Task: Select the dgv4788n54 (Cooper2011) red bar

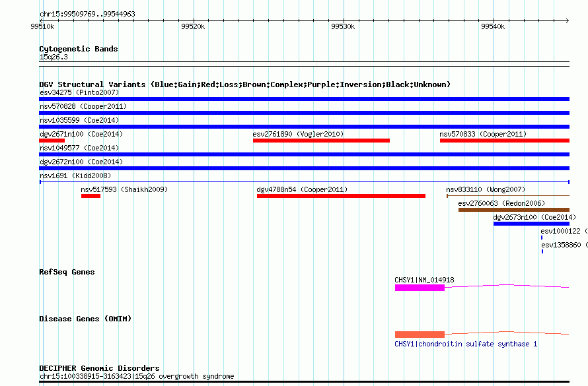Action: (342, 196)
